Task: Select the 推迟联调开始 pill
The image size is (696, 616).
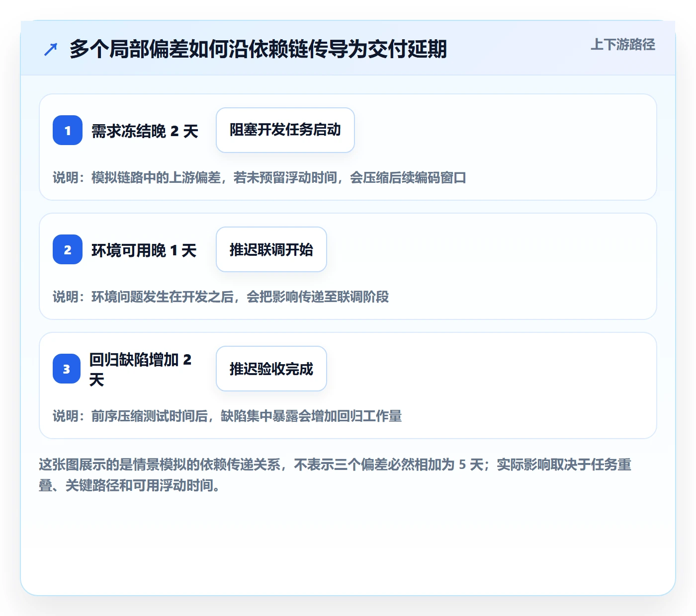Action: click(271, 249)
